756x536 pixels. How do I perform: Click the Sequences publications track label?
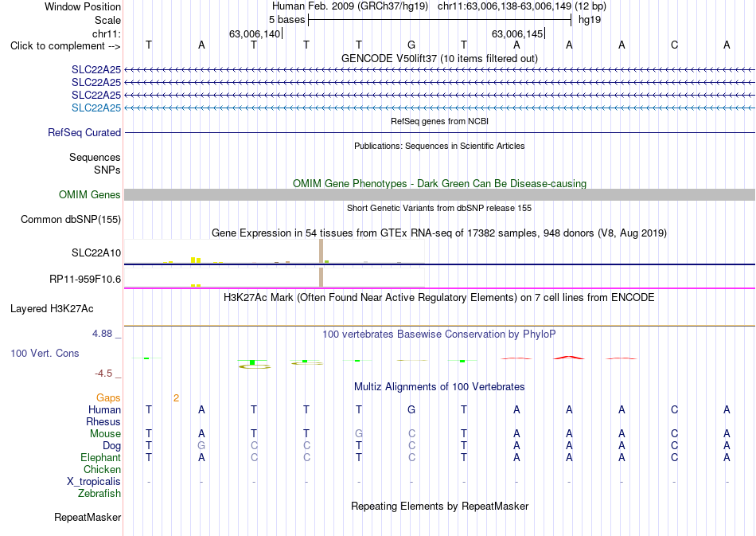click(x=95, y=157)
